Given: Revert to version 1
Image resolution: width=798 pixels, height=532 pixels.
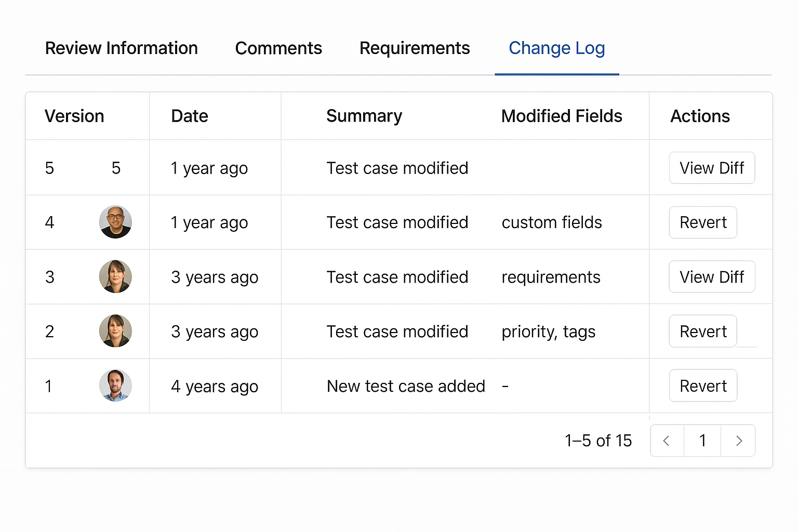Looking at the screenshot, I should tap(703, 386).
